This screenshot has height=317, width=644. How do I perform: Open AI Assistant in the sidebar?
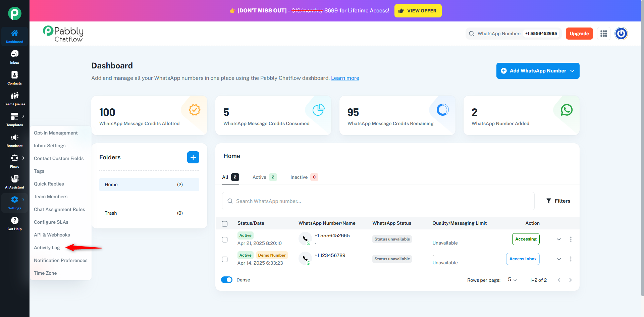(x=14, y=182)
